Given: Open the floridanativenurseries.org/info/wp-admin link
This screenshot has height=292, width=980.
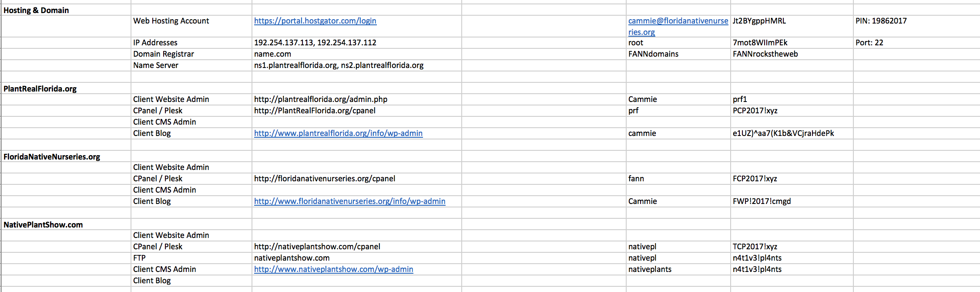Looking at the screenshot, I should (349, 201).
